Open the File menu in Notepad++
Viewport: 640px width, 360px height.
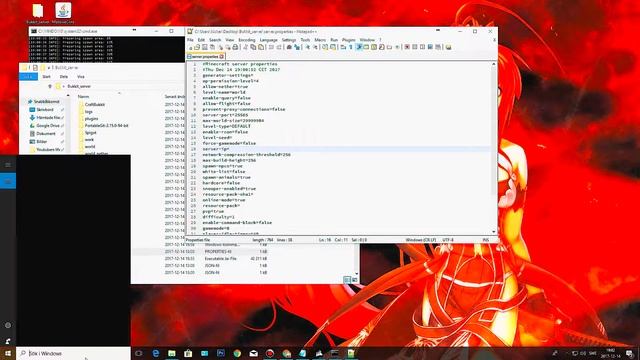(x=190, y=40)
